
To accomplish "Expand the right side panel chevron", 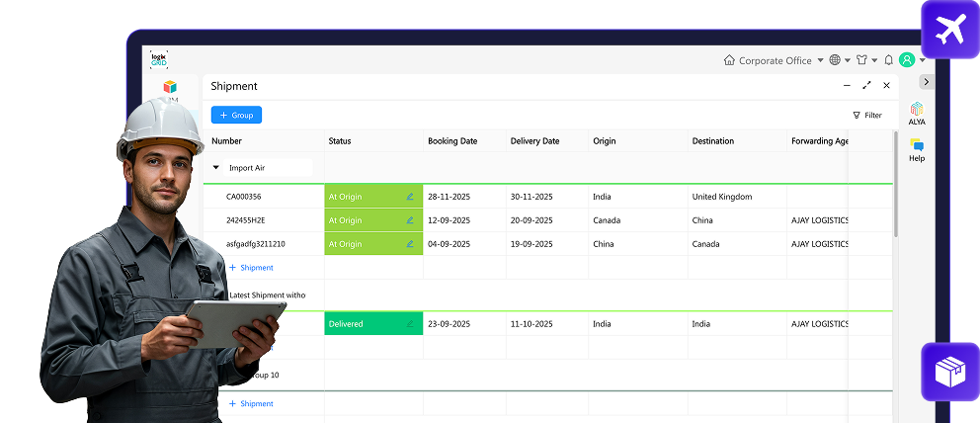I will [x=926, y=82].
